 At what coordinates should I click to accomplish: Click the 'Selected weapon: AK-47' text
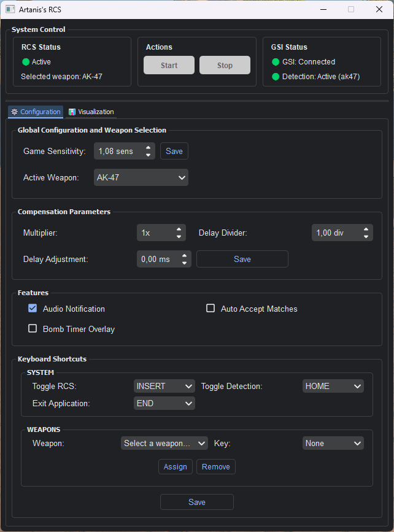tap(61, 77)
